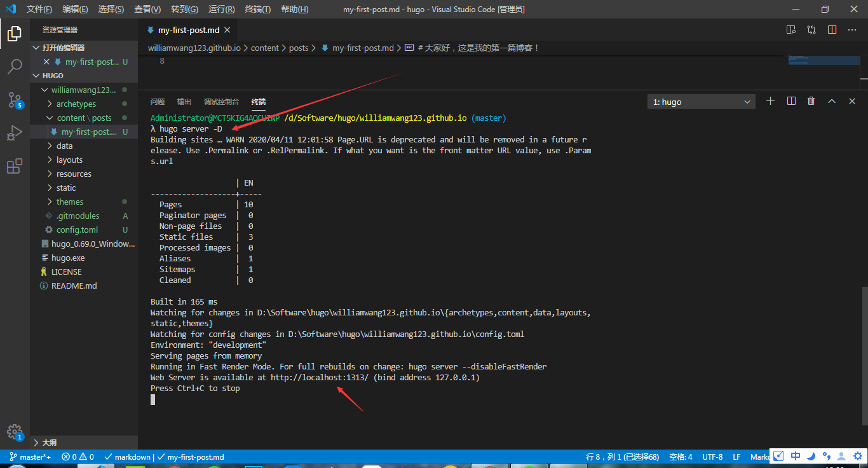Close the terminal panel with its X icon

point(852,101)
